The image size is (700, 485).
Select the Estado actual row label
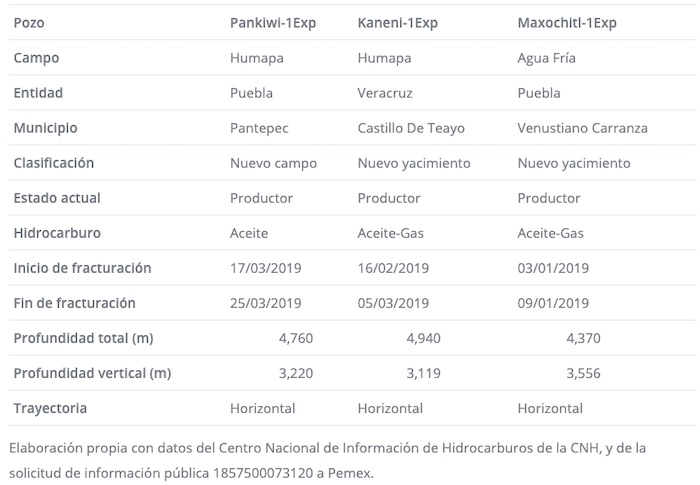point(57,198)
